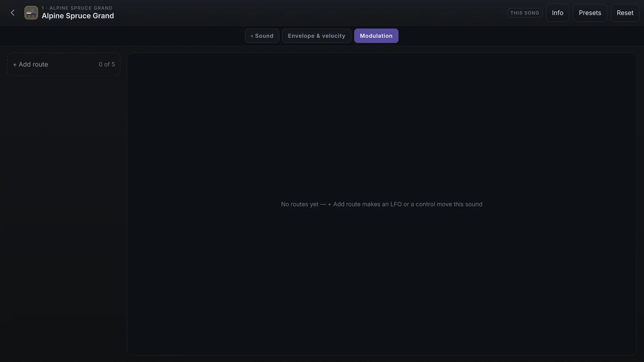Screen dimensions: 644x362
Task: Switch to Envelope & velocity tab
Action: click(x=317, y=36)
